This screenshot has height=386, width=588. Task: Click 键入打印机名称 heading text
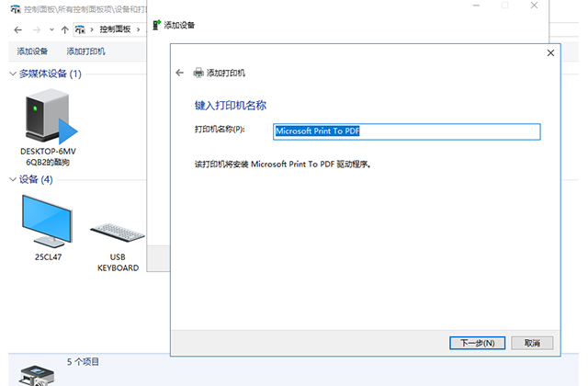pyautogui.click(x=231, y=106)
